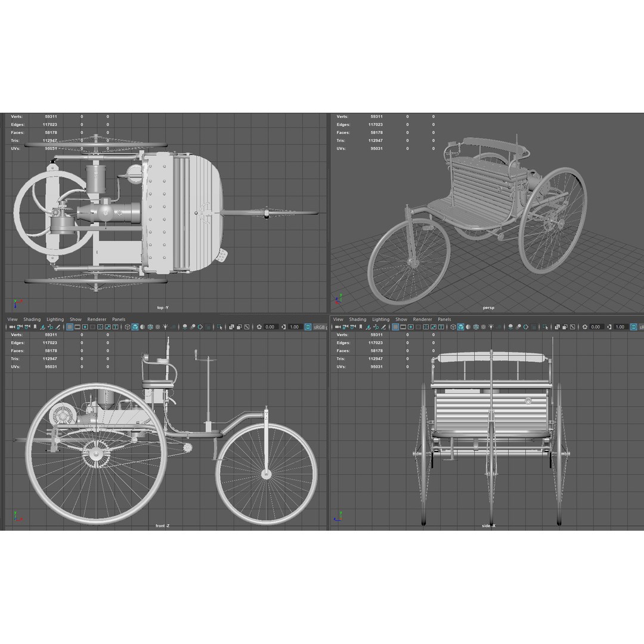Click X-Ray Joints icon in front panel toolbar
Screen dimensions: 644x644
247,327
